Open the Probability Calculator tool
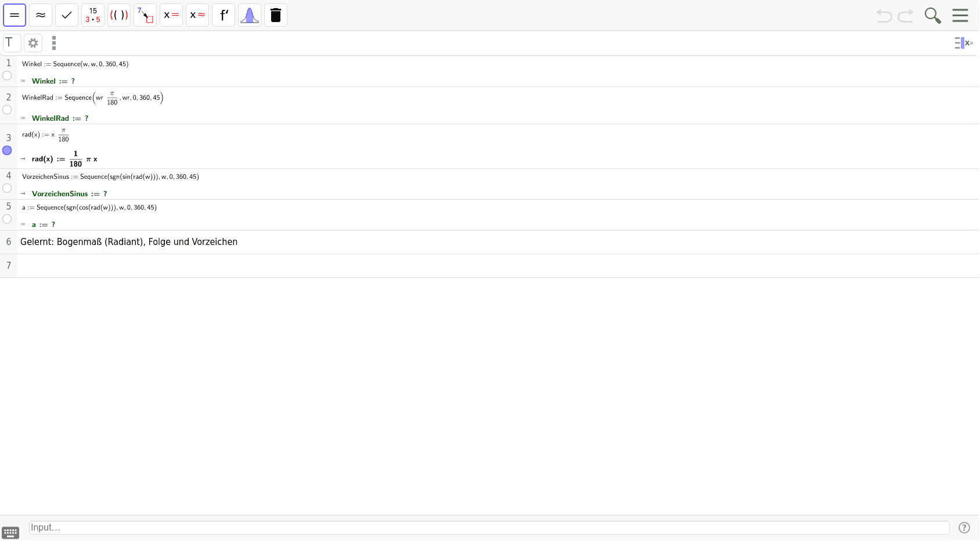Viewport: 980px width, 541px height. click(250, 15)
